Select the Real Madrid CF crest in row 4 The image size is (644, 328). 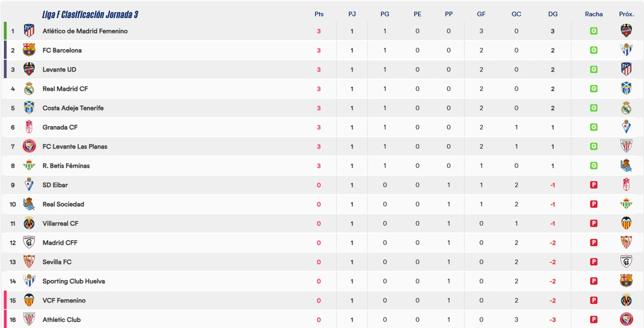[x=29, y=89]
